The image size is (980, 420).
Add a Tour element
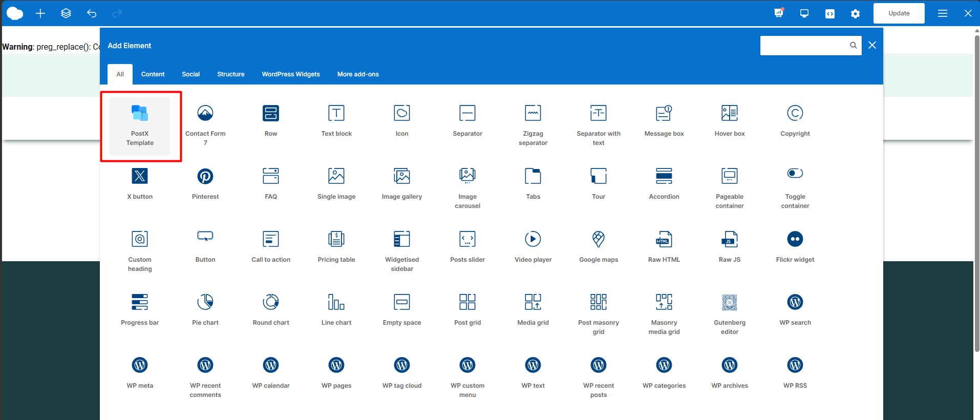599,184
